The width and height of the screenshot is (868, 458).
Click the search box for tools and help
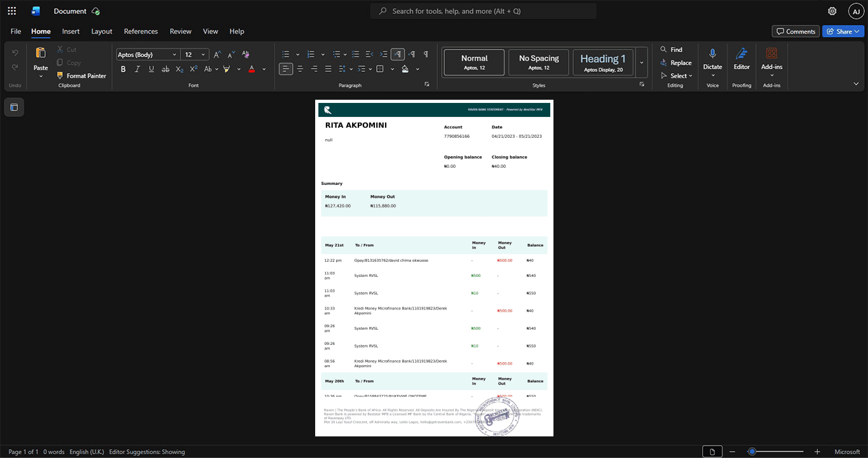pos(484,11)
